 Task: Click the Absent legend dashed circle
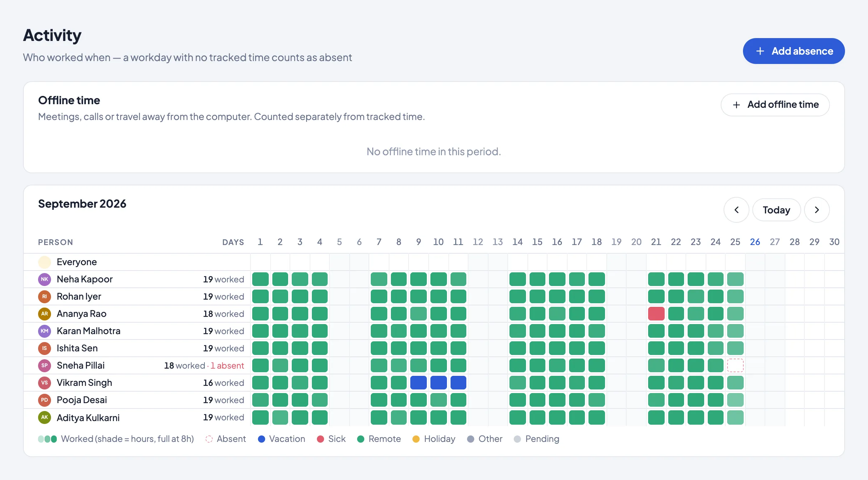click(209, 439)
